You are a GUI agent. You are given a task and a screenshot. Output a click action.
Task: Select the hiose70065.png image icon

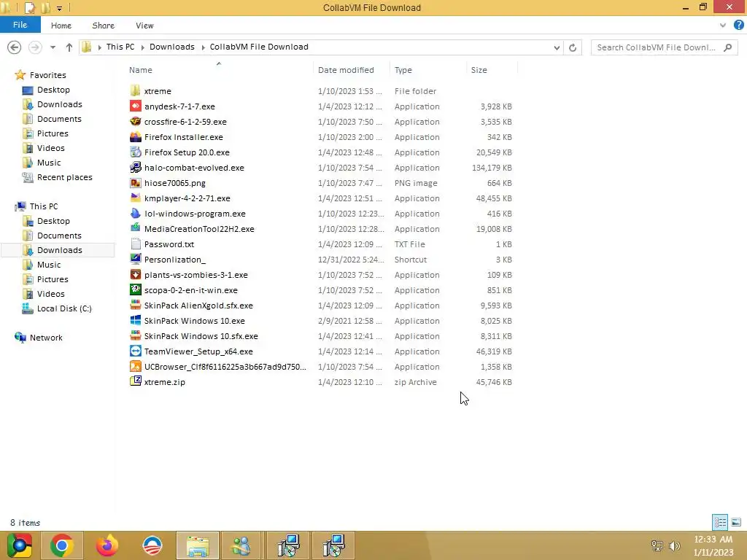135,183
